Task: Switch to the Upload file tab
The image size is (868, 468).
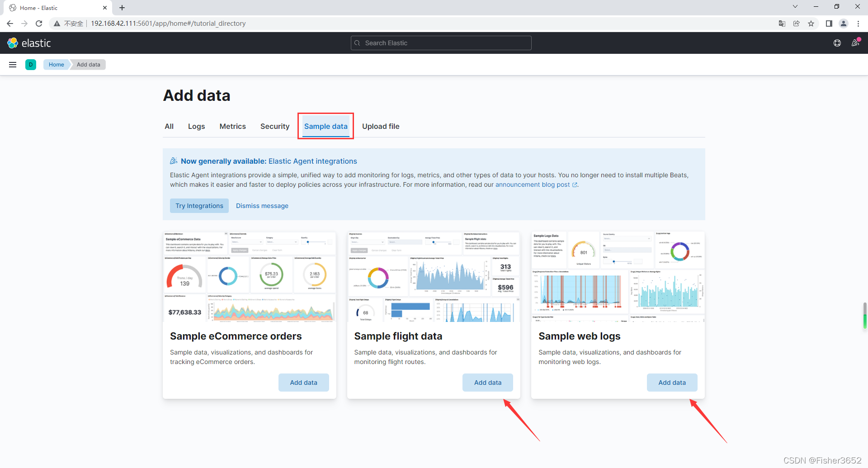Action: (x=381, y=127)
